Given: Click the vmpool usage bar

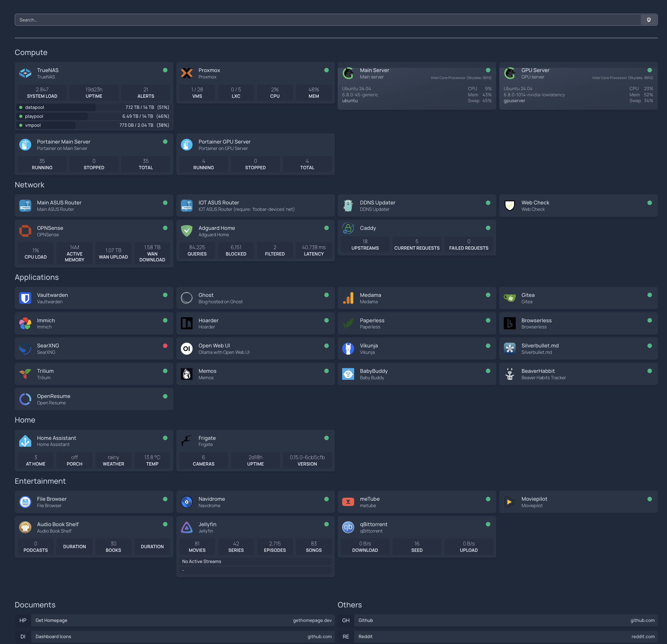Looking at the screenshot, I should coord(94,125).
